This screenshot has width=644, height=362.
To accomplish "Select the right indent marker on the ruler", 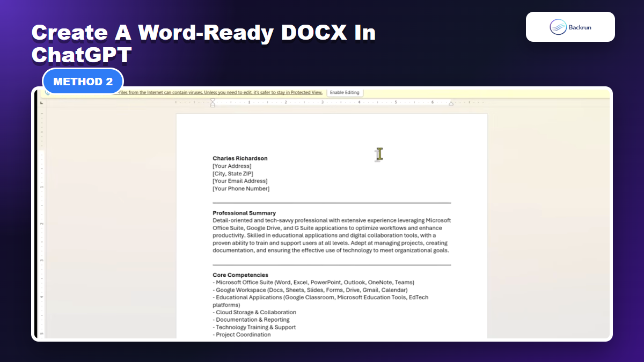I will [451, 104].
